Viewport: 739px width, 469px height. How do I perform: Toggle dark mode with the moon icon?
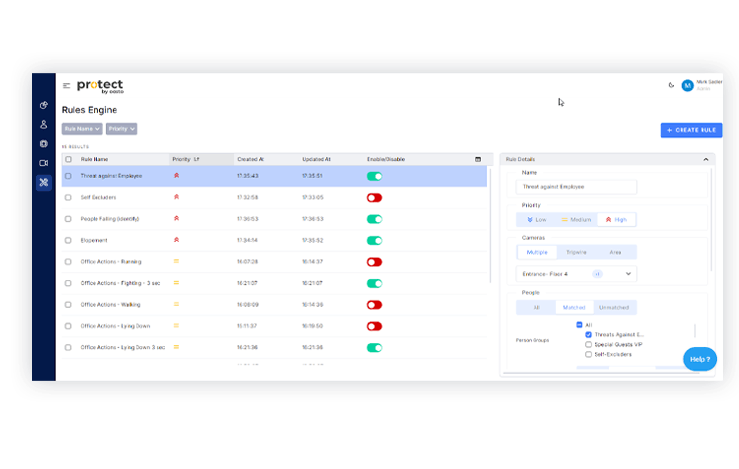click(x=671, y=85)
